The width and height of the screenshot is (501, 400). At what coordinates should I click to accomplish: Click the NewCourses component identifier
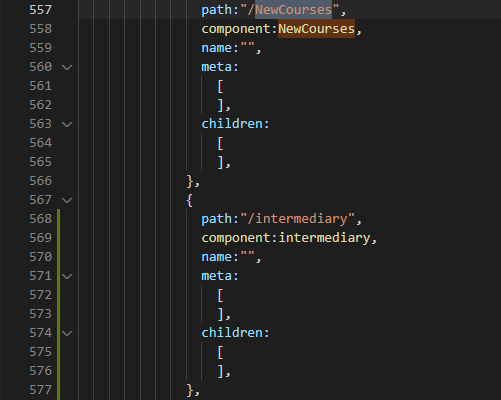click(316, 29)
